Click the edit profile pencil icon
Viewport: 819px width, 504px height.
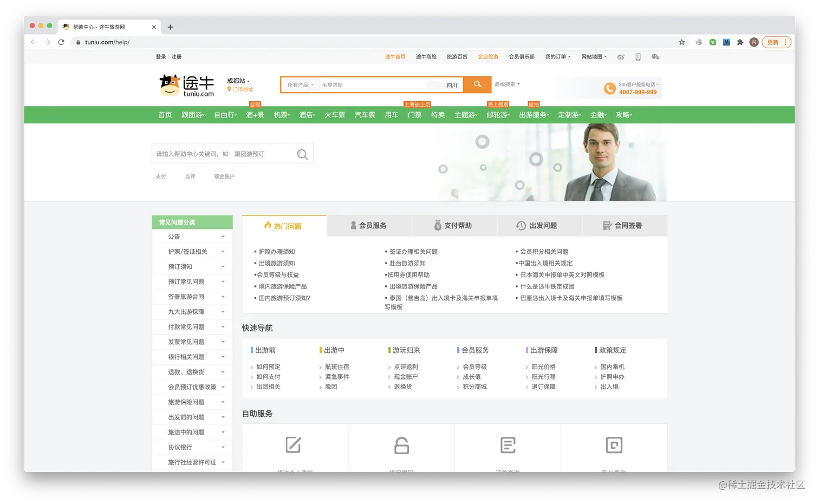[x=293, y=445]
